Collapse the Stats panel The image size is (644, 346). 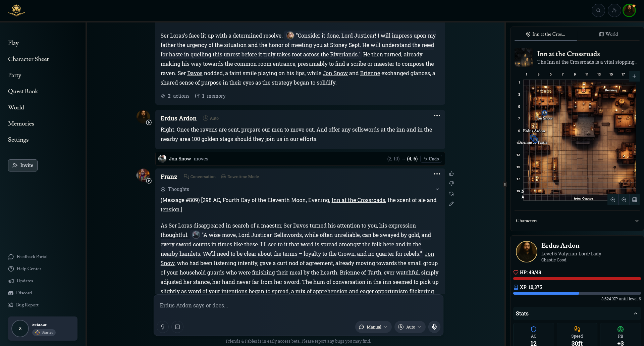point(635,313)
